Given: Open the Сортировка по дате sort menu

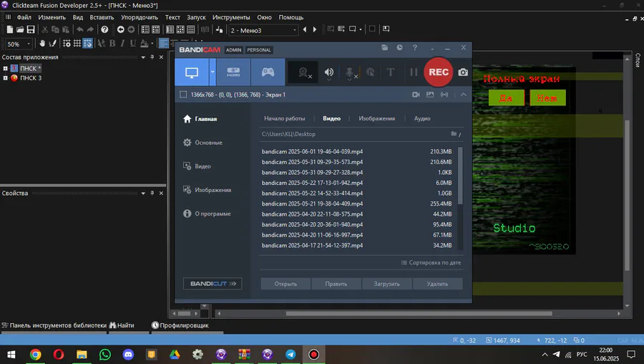Looking at the screenshot, I should tap(431, 263).
